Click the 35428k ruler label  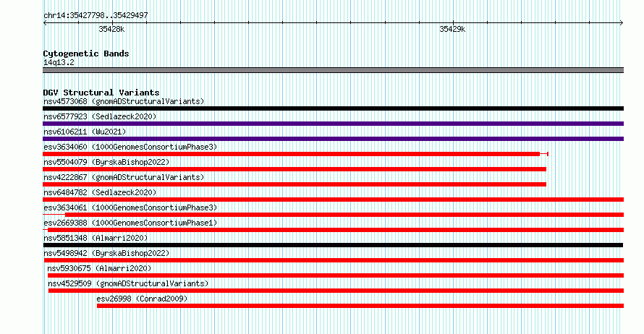coord(111,29)
